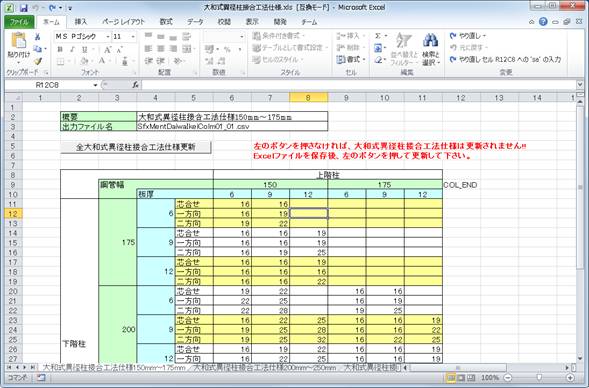Click the AutoSum sigma icon
589x388 pixels.
pos(378,36)
